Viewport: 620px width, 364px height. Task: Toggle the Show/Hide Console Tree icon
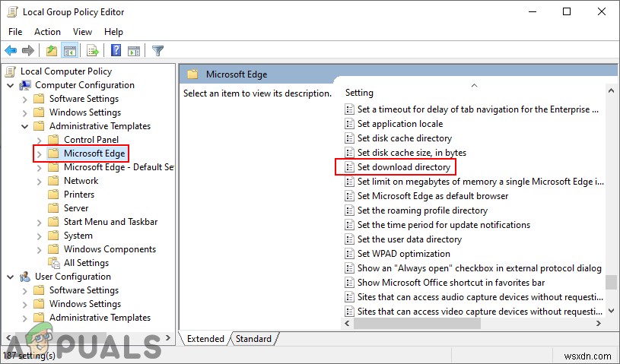(70, 50)
